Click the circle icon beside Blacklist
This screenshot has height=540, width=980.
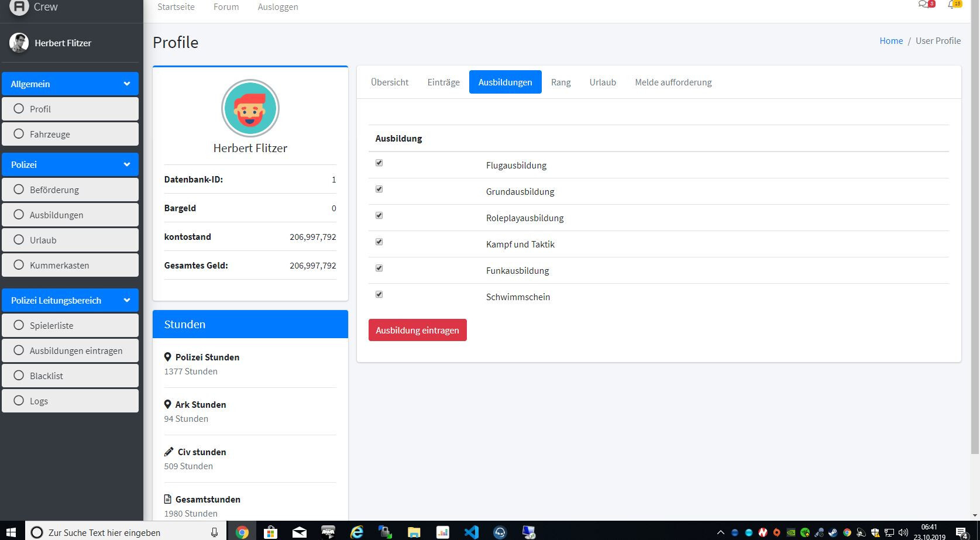pyautogui.click(x=19, y=376)
